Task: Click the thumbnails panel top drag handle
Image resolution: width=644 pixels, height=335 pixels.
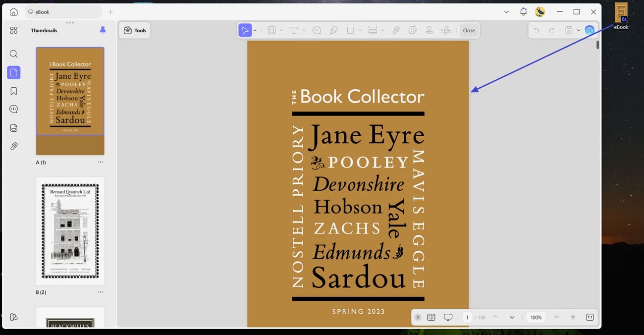Action: click(70, 23)
